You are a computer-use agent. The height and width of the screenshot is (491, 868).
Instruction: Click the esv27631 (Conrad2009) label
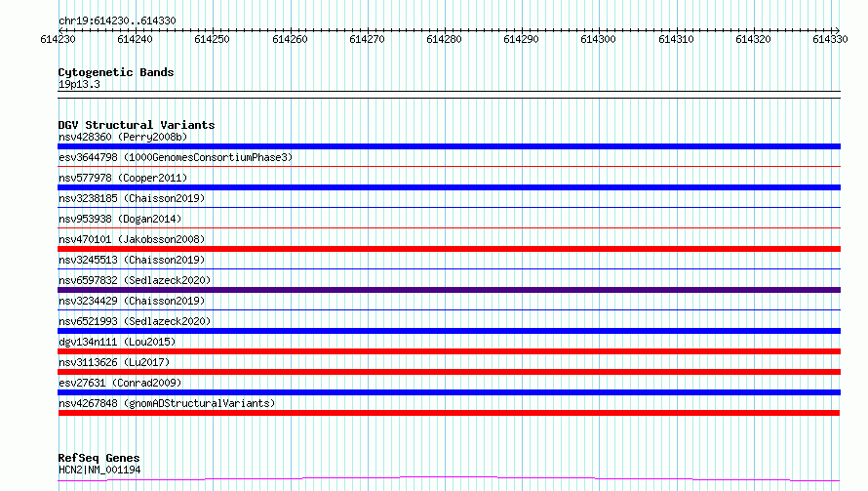[120, 383]
